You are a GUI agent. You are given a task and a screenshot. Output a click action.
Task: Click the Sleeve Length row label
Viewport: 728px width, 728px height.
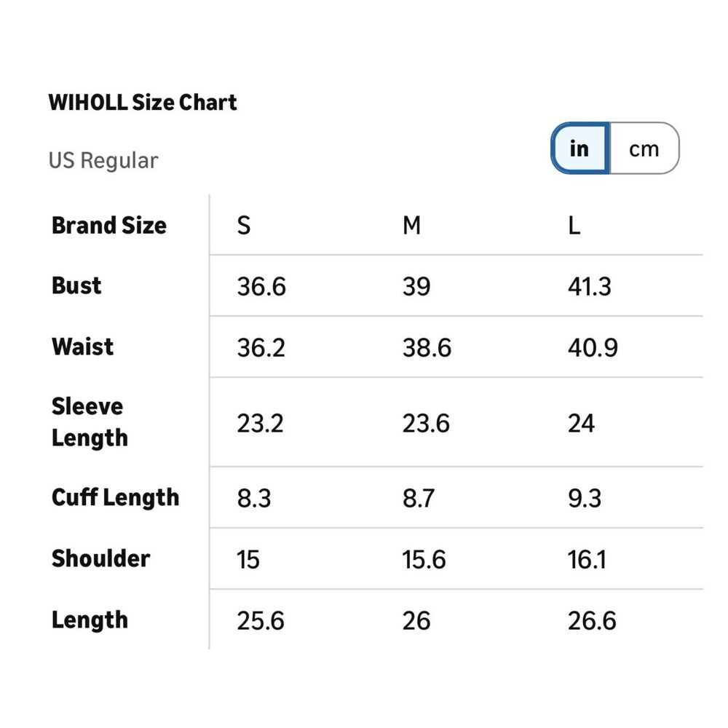90,422
